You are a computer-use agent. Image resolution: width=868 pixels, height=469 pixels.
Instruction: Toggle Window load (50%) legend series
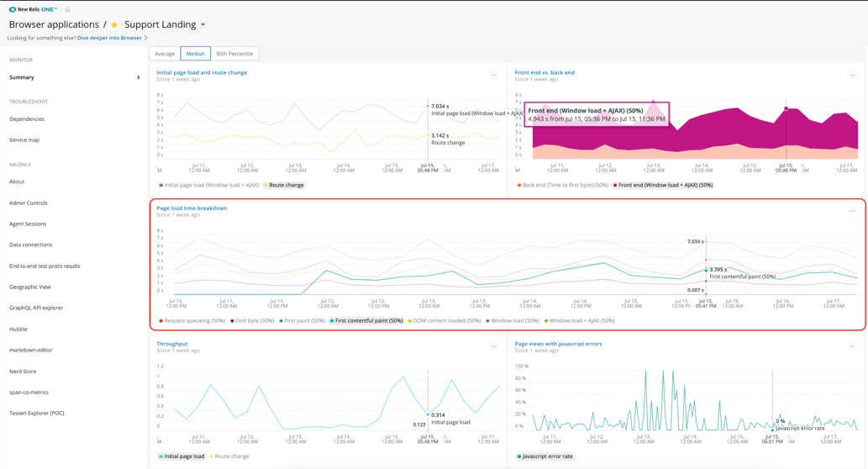point(513,321)
